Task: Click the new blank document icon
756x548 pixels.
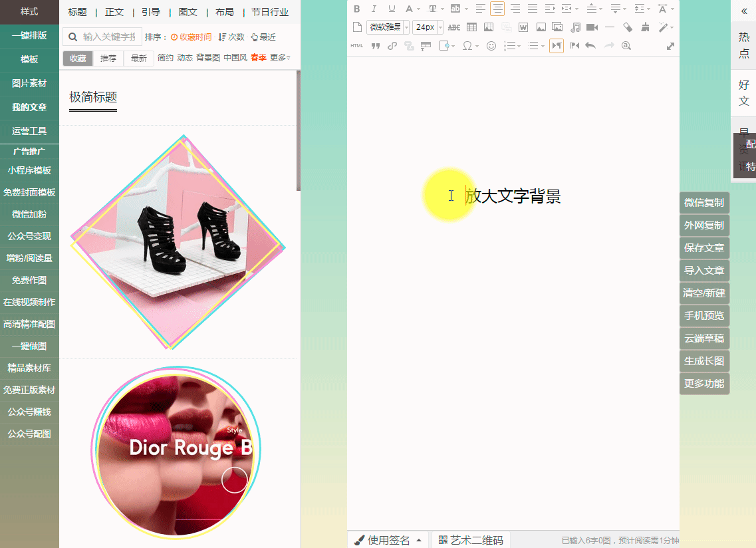Action: point(357,27)
